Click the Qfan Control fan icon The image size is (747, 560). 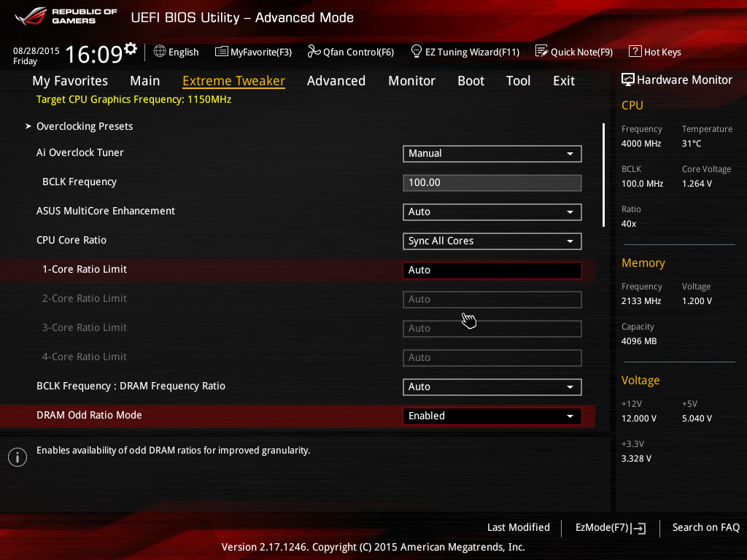click(x=314, y=51)
